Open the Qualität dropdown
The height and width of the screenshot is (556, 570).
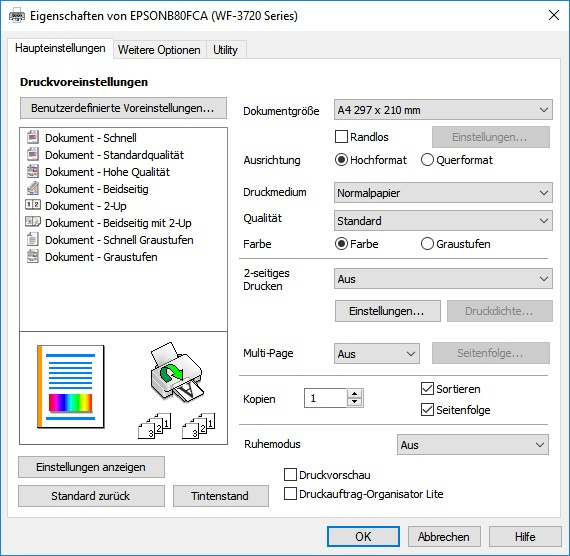pyautogui.click(x=443, y=221)
